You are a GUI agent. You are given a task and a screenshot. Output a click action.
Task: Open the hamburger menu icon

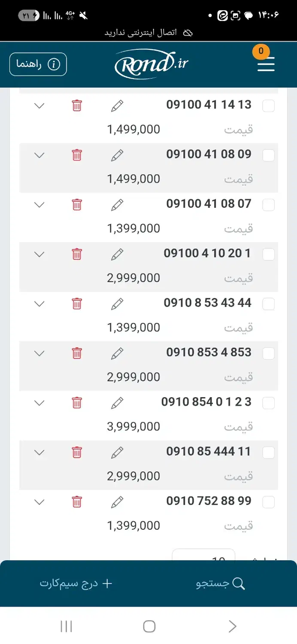pyautogui.click(x=266, y=65)
